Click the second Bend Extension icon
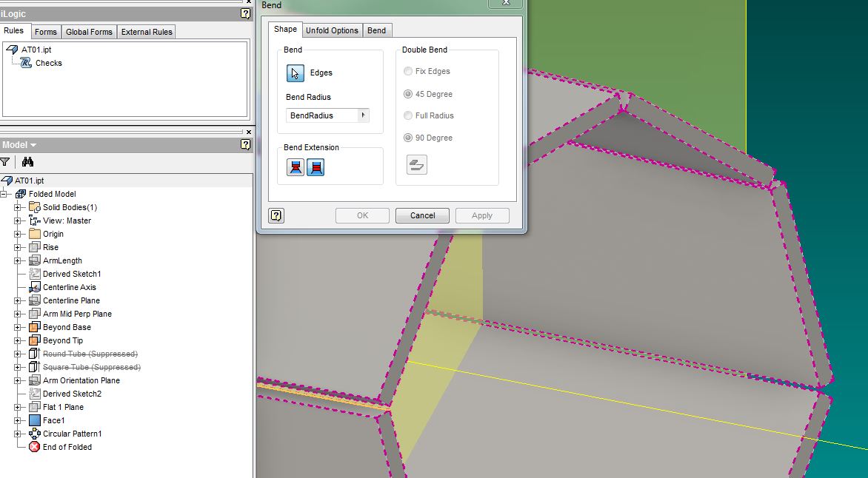The width and height of the screenshot is (868, 478). click(x=315, y=166)
